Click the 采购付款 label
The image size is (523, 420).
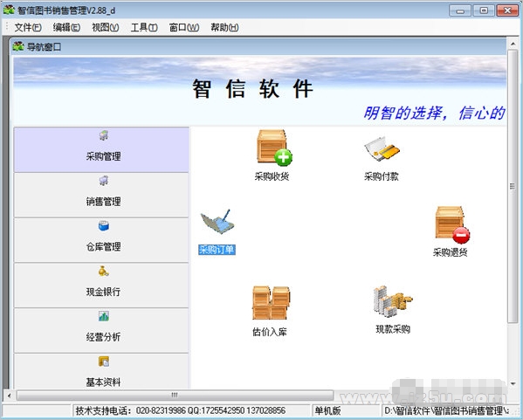(x=382, y=176)
